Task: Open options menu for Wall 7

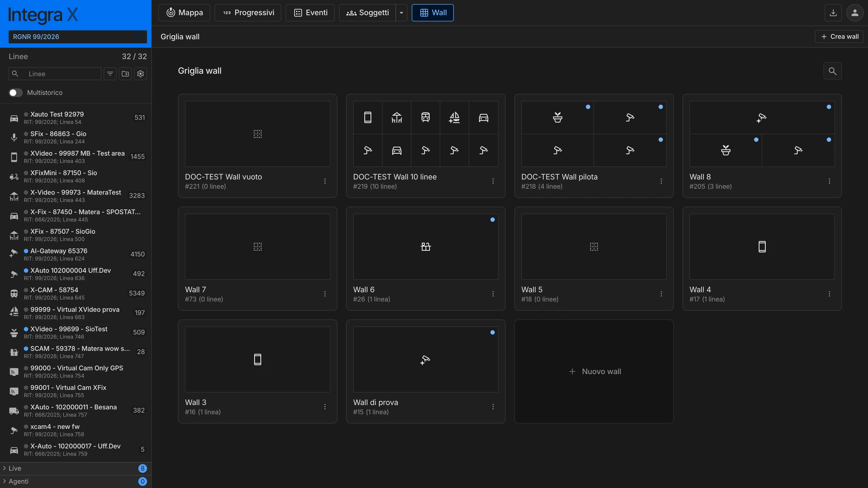Action: [325, 294]
